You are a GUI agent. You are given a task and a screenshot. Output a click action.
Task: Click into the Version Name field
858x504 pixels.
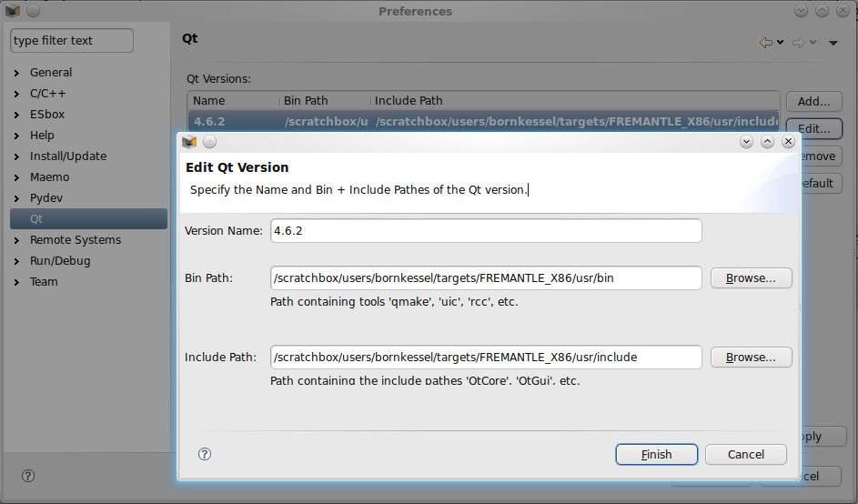tap(486, 231)
